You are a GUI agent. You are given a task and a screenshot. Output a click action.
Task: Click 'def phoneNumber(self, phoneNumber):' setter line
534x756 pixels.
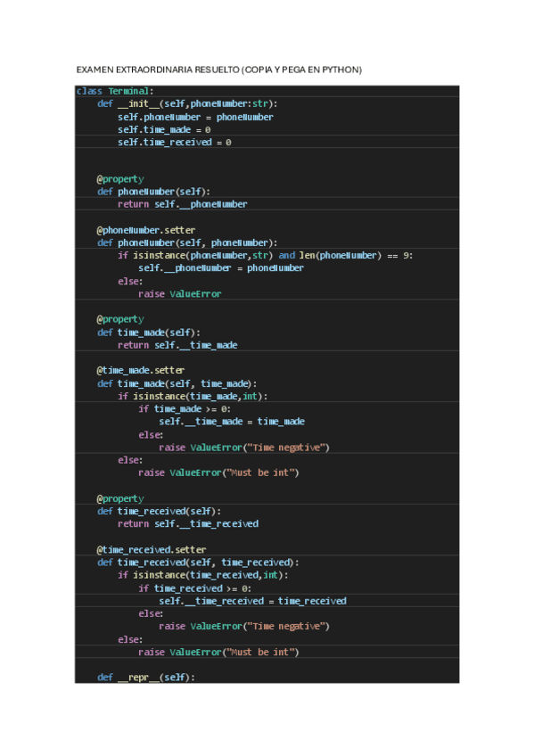187,242
